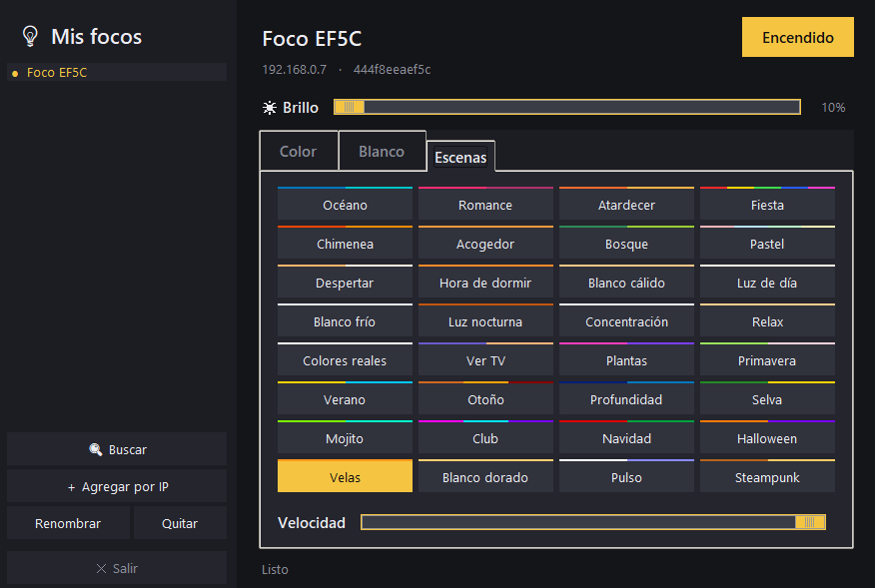Screen dimensions: 875x588
Task: Apply the Blanco dorado scene
Action: point(485,477)
